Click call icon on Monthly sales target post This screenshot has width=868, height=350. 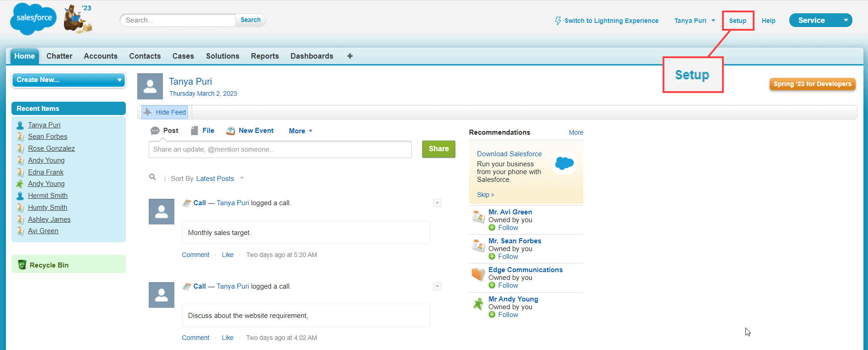(187, 203)
